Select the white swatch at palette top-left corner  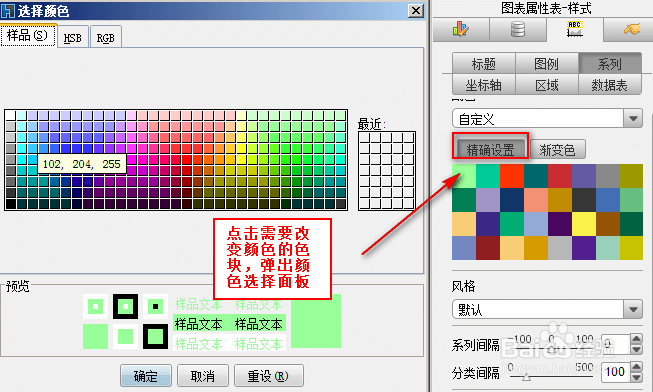tap(11, 115)
